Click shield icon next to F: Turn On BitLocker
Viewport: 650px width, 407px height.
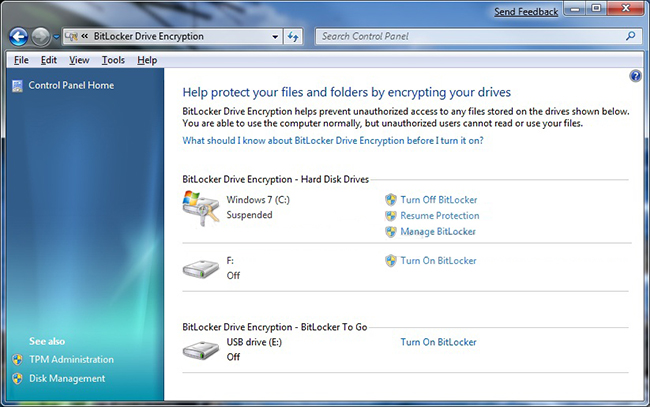pos(390,261)
